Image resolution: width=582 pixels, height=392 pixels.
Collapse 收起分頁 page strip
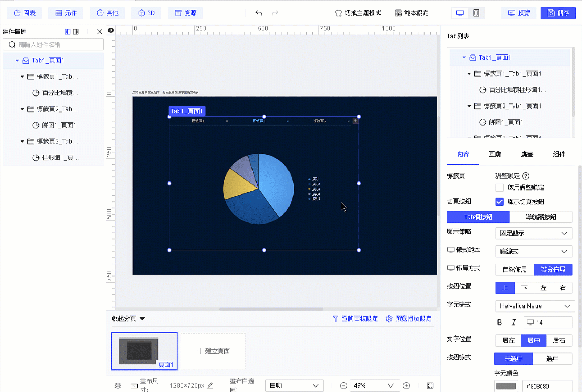point(128,319)
